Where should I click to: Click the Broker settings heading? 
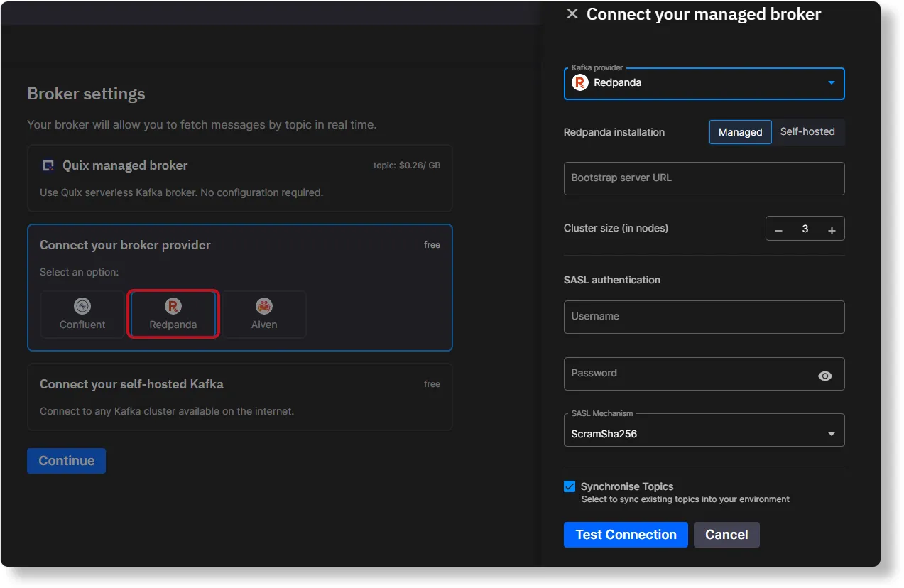86,94
